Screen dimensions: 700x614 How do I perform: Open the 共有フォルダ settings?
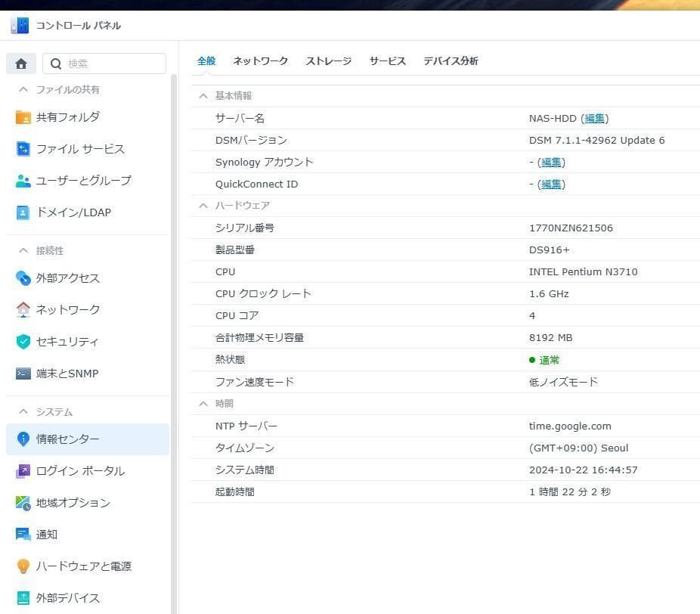pos(68,117)
